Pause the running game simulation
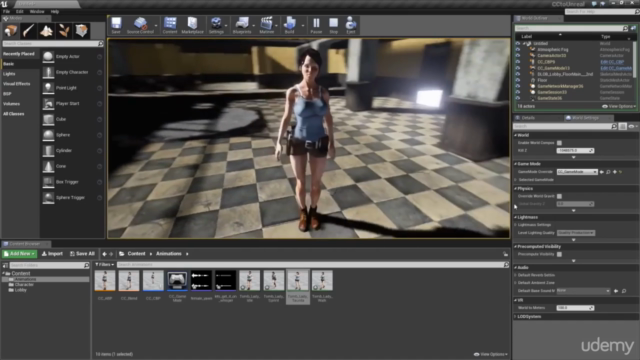Viewport: 640px width, 360px height. [316, 25]
